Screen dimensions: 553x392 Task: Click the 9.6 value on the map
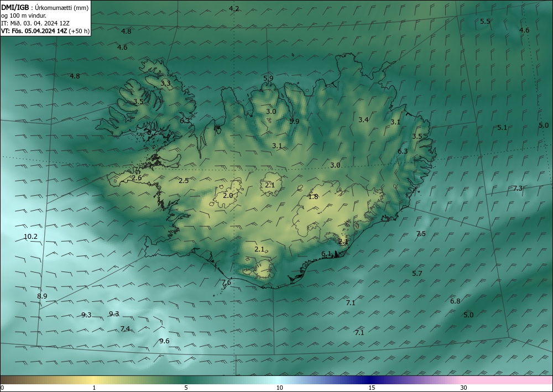click(x=164, y=341)
